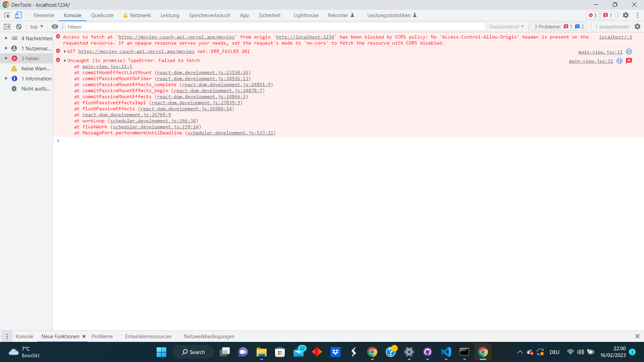Click the reload icon beside the TypeError's main-view.jsx:11
The width and height of the screenshot is (644, 362).
[620, 61]
